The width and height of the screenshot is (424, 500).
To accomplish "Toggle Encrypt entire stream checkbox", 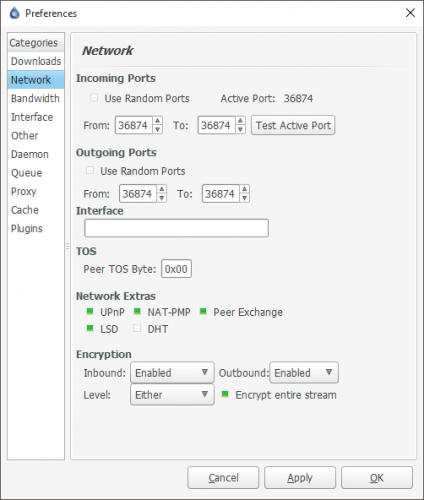I will click(225, 394).
